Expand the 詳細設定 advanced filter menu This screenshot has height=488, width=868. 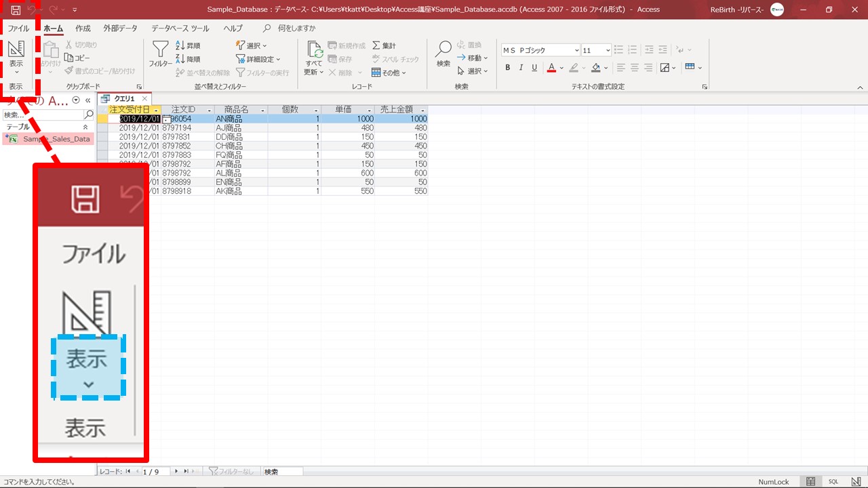(x=258, y=59)
